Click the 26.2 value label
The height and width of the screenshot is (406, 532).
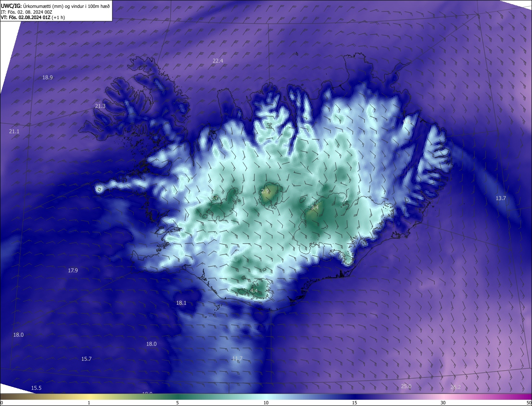(456, 387)
